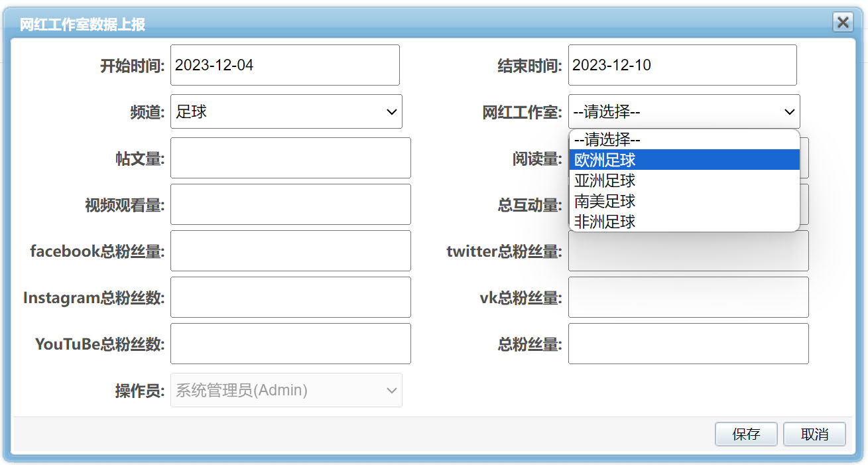This screenshot has height=465, width=868.
Task: Pick 南美足球 option
Action: (x=684, y=201)
